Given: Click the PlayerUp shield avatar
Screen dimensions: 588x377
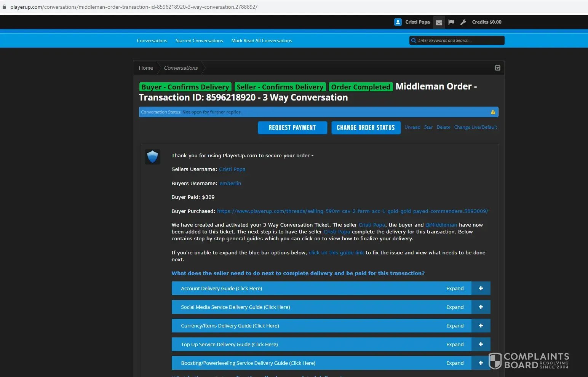Looking at the screenshot, I should [x=153, y=157].
